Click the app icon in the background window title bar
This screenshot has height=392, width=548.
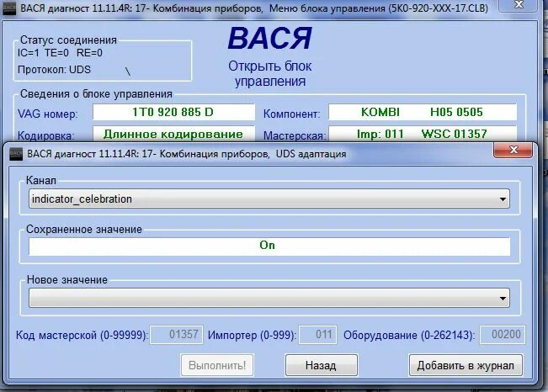9,8
